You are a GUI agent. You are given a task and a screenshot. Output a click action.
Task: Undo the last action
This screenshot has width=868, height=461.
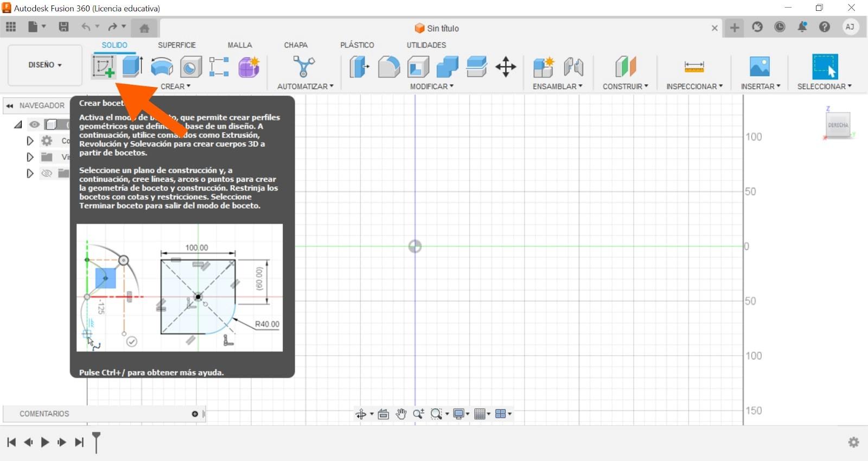point(86,27)
